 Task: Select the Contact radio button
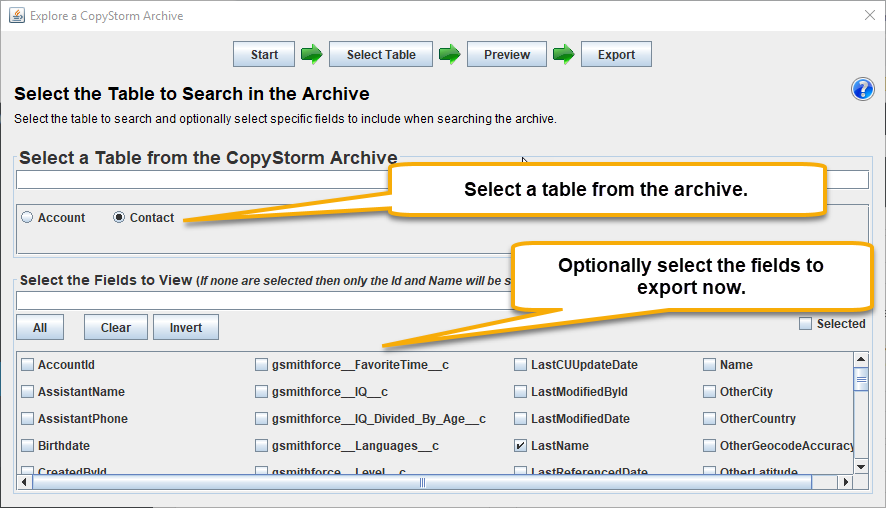pyautogui.click(x=119, y=218)
